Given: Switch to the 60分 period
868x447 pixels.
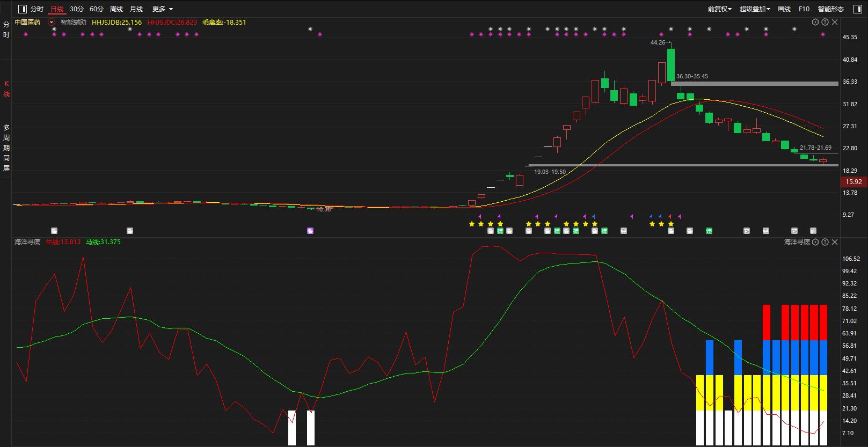Looking at the screenshot, I should (x=97, y=9).
